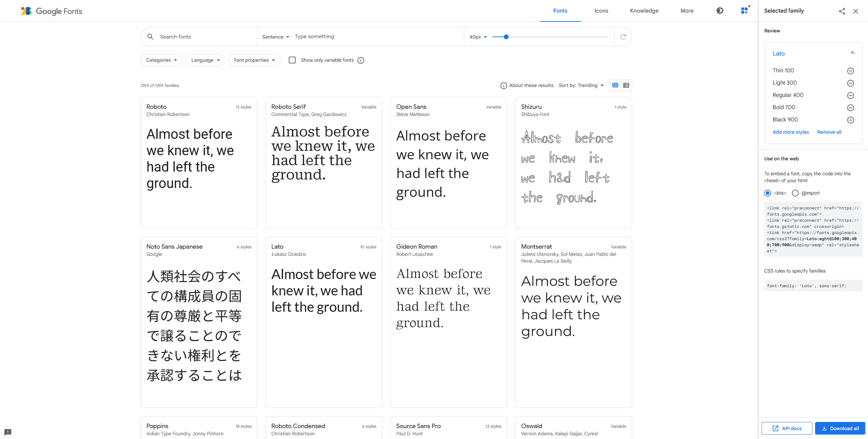
Task: Open the Roboto font card
Action: coord(199,163)
